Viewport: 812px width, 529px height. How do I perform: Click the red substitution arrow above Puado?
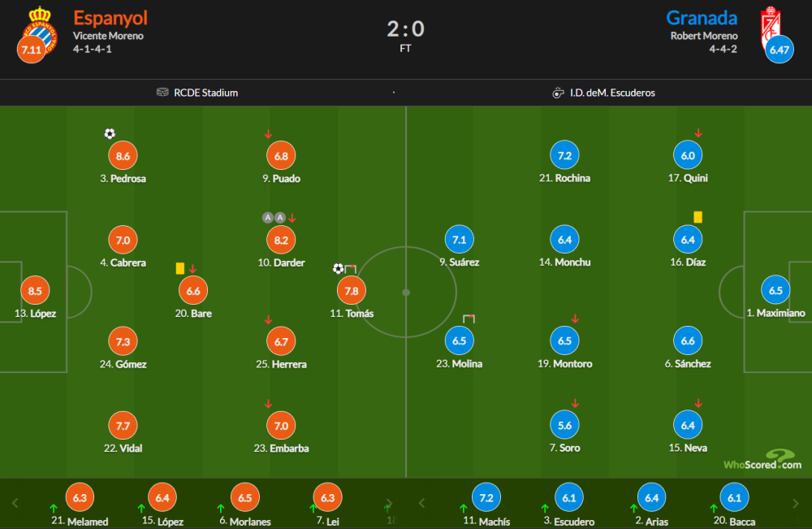coord(268,134)
